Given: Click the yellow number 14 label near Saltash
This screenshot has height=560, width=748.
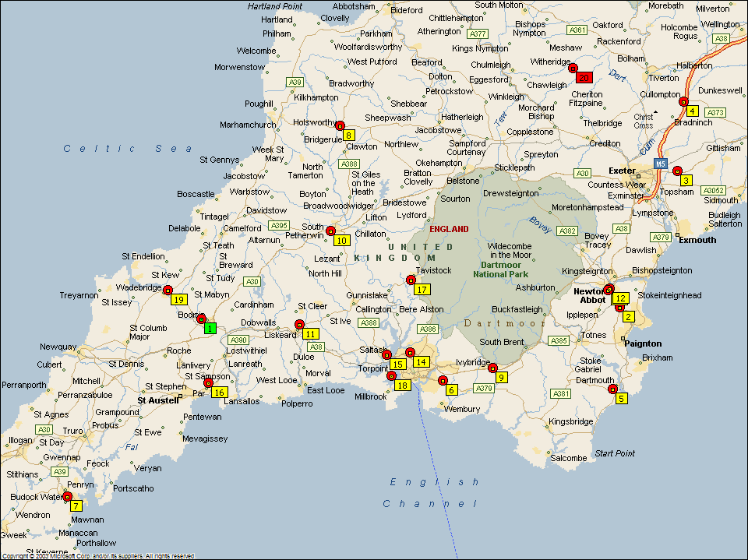Looking at the screenshot, I should (x=421, y=362).
